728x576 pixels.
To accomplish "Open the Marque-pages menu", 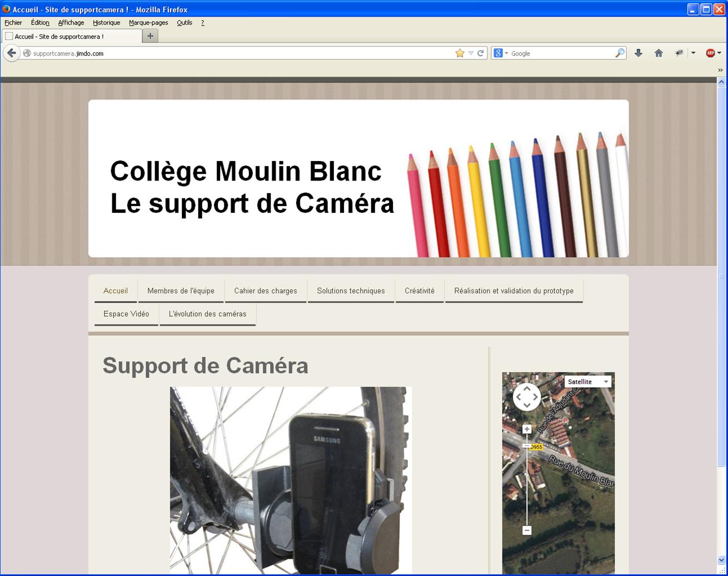I will (x=148, y=23).
